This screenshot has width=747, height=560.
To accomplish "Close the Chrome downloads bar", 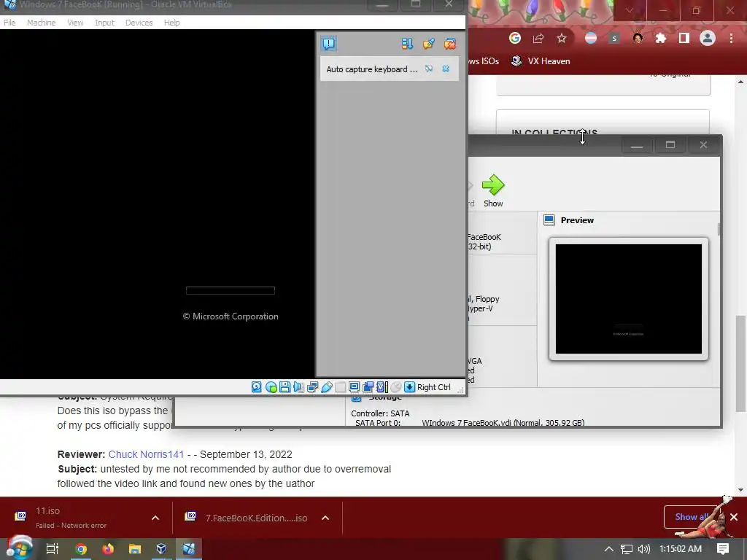I will 734,517.
